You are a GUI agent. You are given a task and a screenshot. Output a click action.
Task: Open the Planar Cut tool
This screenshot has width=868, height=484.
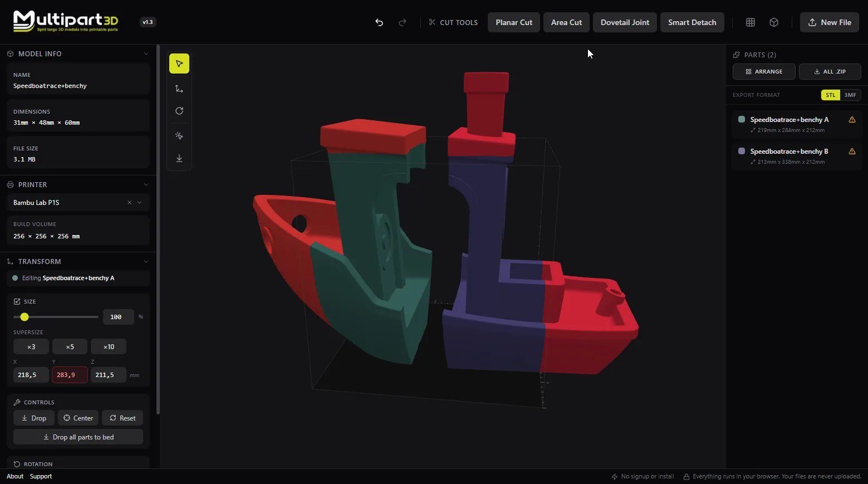click(514, 22)
